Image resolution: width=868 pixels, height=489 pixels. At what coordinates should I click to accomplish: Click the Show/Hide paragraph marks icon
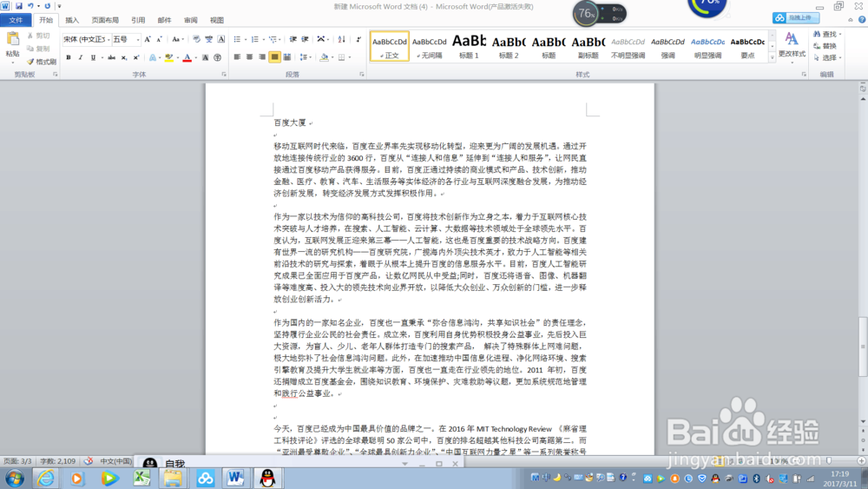[358, 39]
